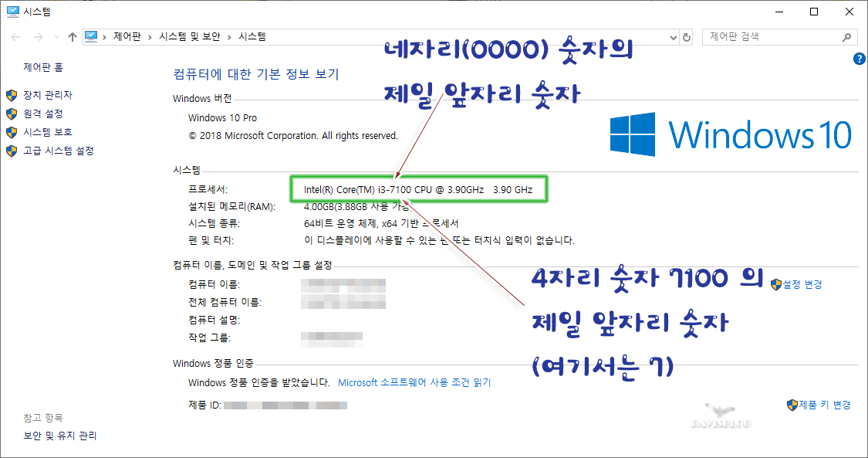The width and height of the screenshot is (868, 458).
Task: Click the shield icon beside 장치 관리자
Action: pyautogui.click(x=12, y=95)
